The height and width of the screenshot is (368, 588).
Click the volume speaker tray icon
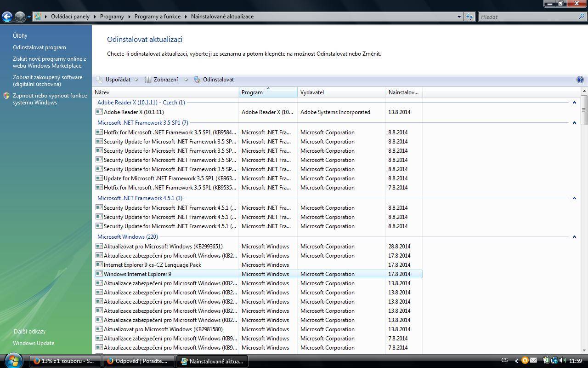click(563, 361)
